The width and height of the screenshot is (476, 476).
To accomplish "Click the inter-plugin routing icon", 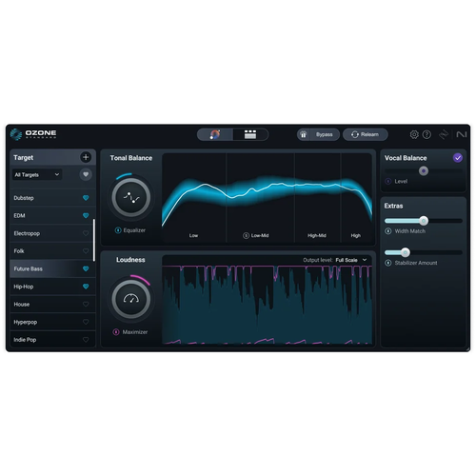I will click(444, 134).
